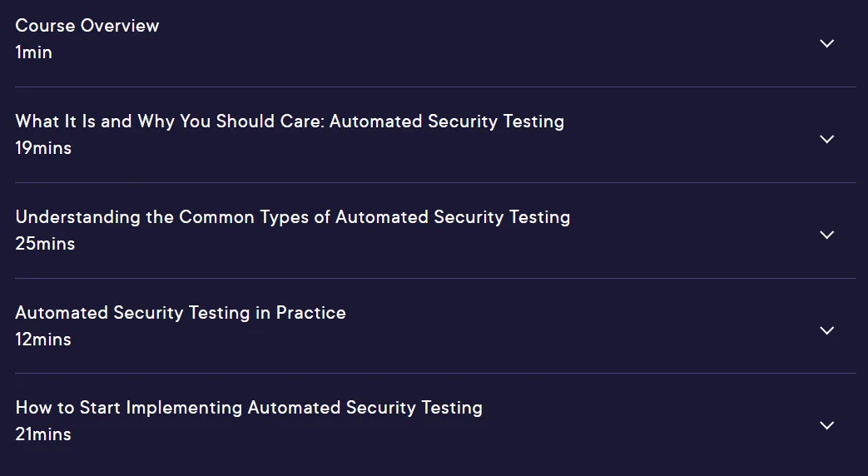The width and height of the screenshot is (868, 476).
Task: Click the 12mins duration label
Action: coord(43,340)
